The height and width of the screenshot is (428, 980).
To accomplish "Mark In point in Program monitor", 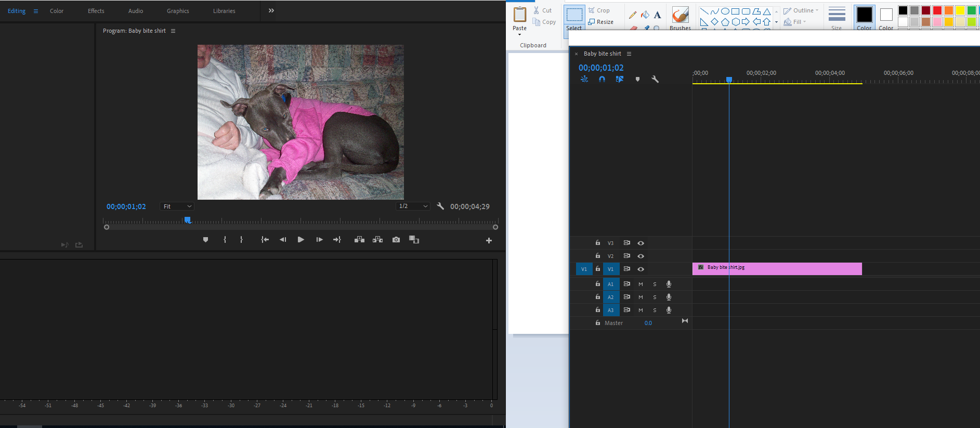I will (x=225, y=240).
